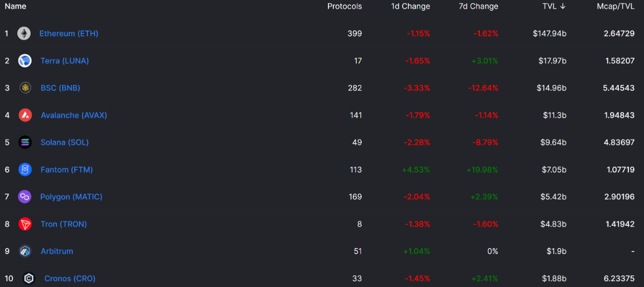Screen dimensions: 644x287
Task: Open the Fantom (FTM) link
Action: (x=67, y=169)
